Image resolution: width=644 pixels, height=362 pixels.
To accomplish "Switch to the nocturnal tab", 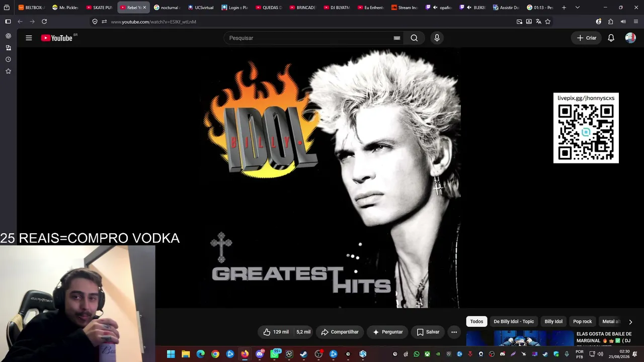I will tap(167, 8).
